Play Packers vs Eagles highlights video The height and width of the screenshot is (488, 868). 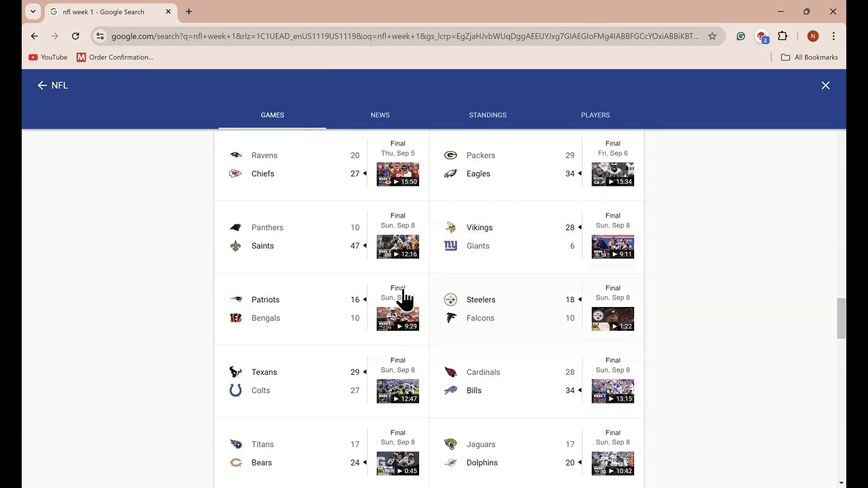(613, 174)
